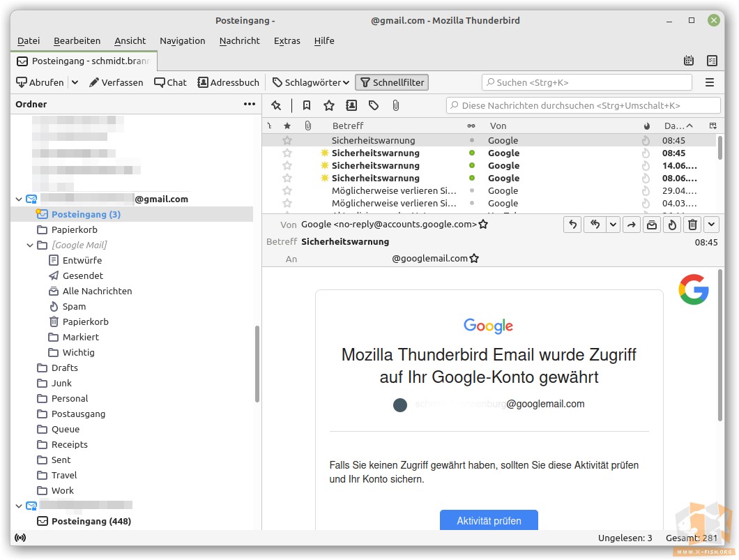Image resolution: width=739 pixels, height=560 pixels.
Task: Filter messages from address book contacts
Action: coord(351,105)
